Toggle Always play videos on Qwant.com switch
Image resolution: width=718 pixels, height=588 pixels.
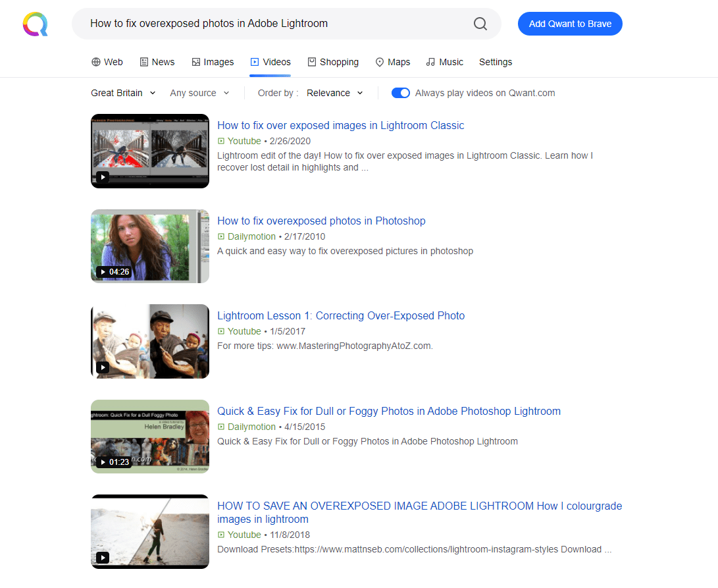(401, 93)
